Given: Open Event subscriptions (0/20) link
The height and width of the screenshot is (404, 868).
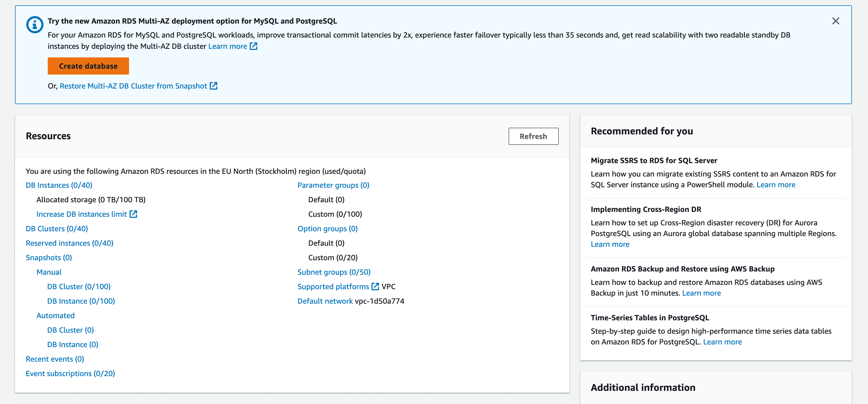Looking at the screenshot, I should 71,373.
